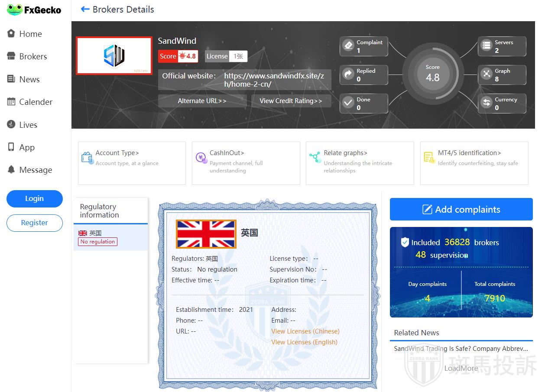The image size is (545, 392).
Task: Go to Brokers in the sidebar
Action: [x=32, y=56]
